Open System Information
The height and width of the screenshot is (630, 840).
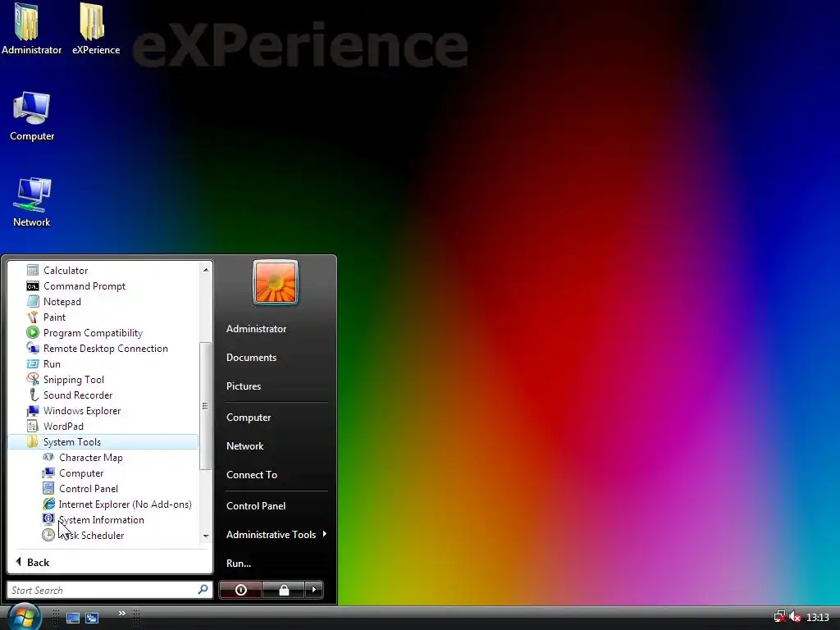click(103, 519)
